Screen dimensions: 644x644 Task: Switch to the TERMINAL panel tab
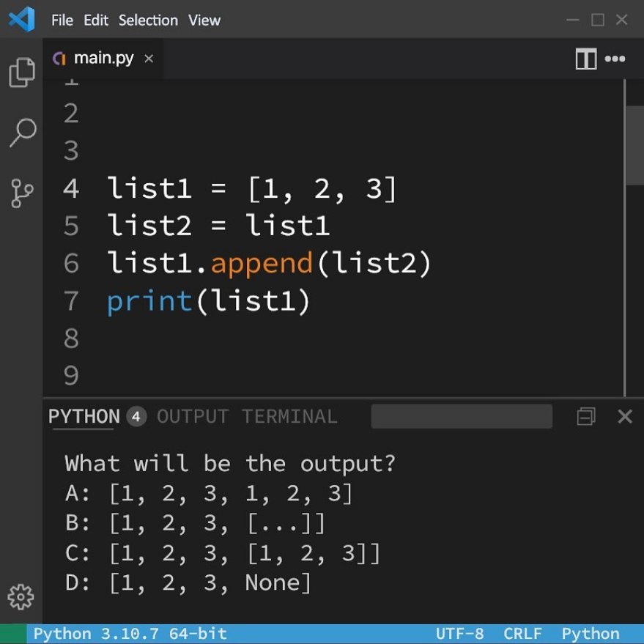pos(289,416)
